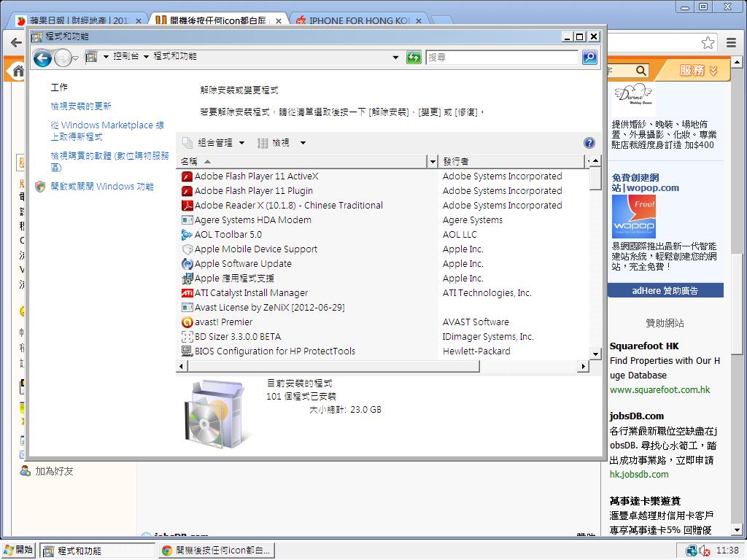Expand the Control Panel breadcrumb arrow

146,57
